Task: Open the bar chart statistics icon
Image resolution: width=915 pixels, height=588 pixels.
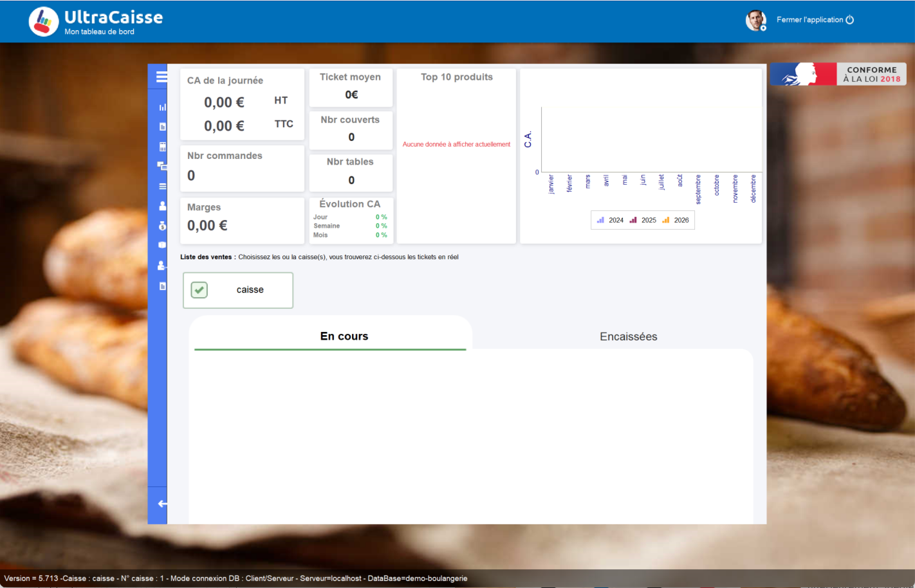Action: pos(163,107)
